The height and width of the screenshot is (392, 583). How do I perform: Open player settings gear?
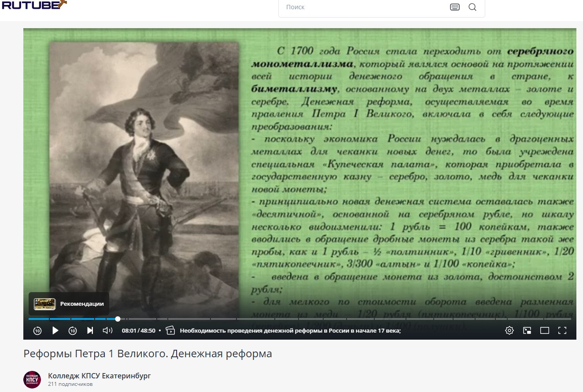point(509,330)
